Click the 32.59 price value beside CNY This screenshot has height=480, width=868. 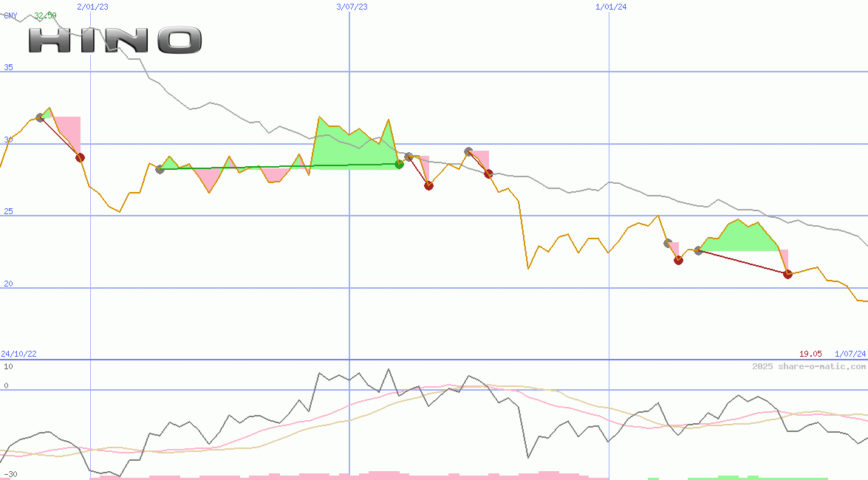pyautogui.click(x=45, y=15)
